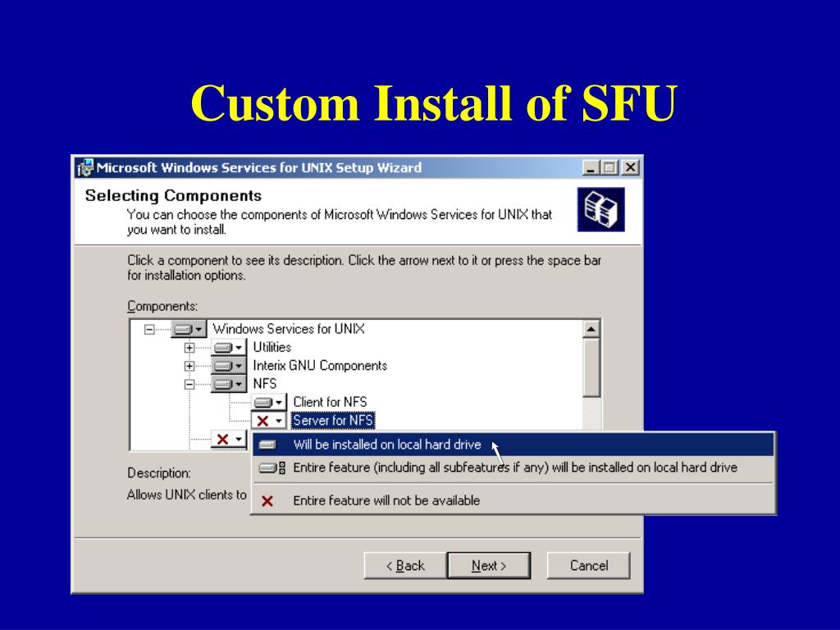Open the NFS install state dropdown
This screenshot has width=840, height=630.
229,384
